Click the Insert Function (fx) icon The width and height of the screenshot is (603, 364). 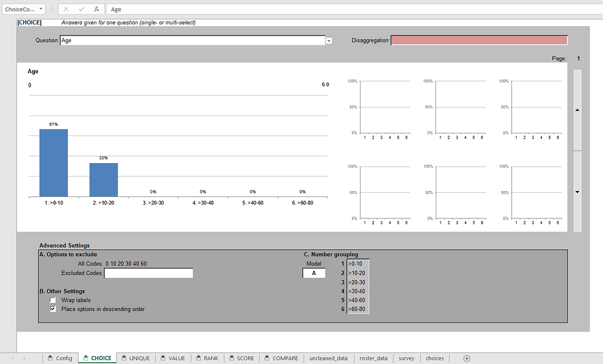click(98, 9)
